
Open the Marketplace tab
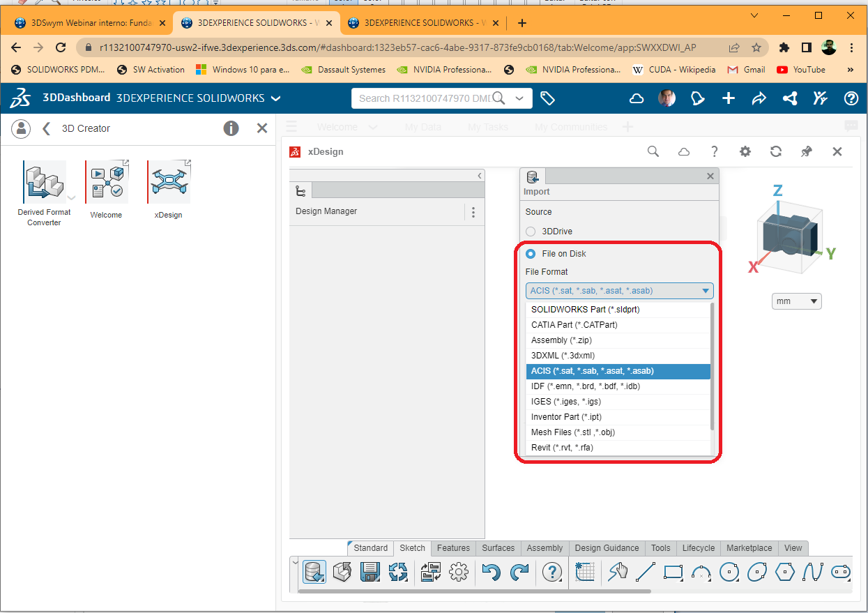[x=749, y=548]
